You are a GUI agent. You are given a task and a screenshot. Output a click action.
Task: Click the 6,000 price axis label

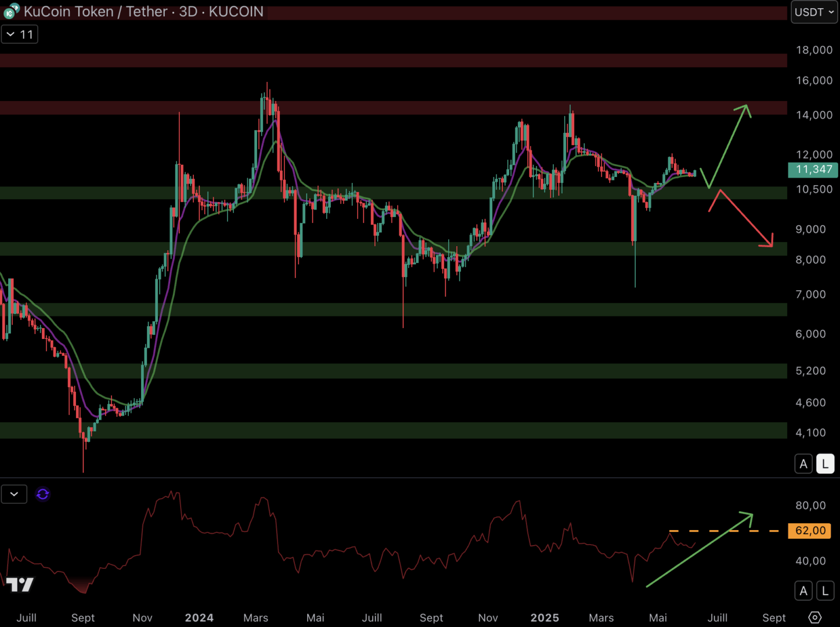[x=810, y=334]
